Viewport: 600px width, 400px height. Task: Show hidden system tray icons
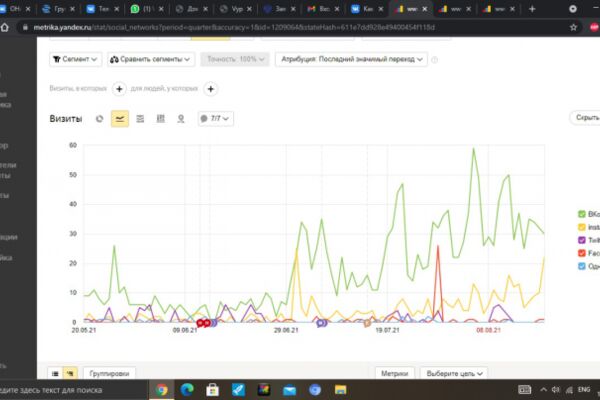[x=543, y=390]
